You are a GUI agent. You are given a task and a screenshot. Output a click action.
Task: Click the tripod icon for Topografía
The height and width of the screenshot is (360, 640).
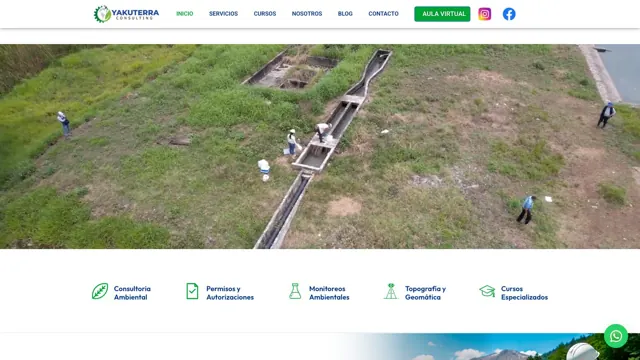tap(391, 291)
